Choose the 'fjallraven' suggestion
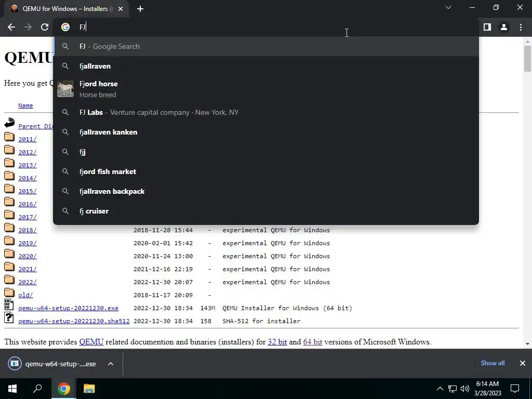This screenshot has width=532, height=399. coord(266,66)
